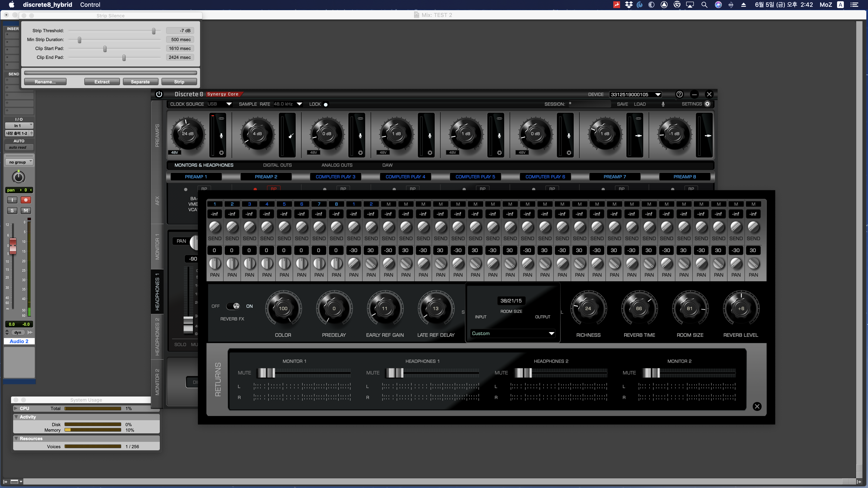Screen dimensions: 868x488
Task: Click send level -inf field on channel 1
Action: coord(214,214)
